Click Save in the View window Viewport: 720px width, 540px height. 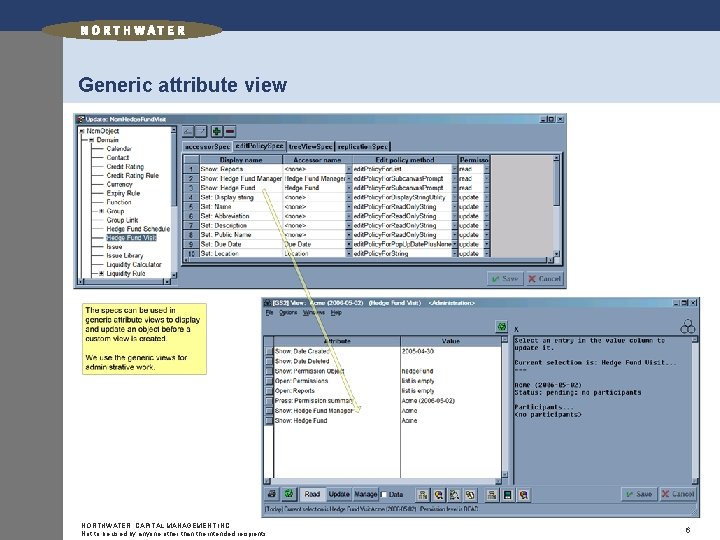pyautogui.click(x=639, y=494)
